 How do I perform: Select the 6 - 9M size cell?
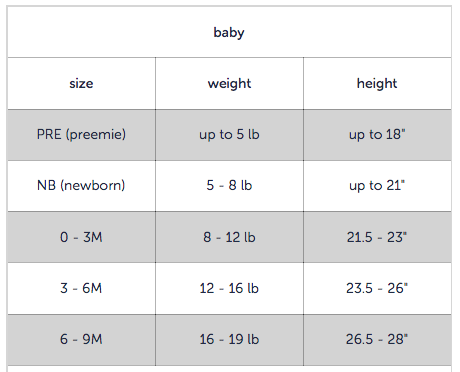click(x=81, y=340)
